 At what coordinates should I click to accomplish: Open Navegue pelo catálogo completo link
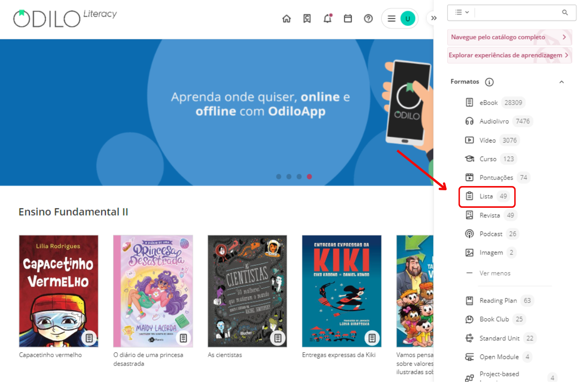[509, 37]
